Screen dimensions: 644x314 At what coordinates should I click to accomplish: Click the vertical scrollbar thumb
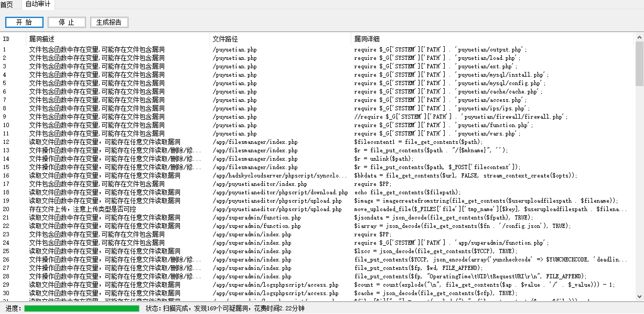click(x=640, y=64)
